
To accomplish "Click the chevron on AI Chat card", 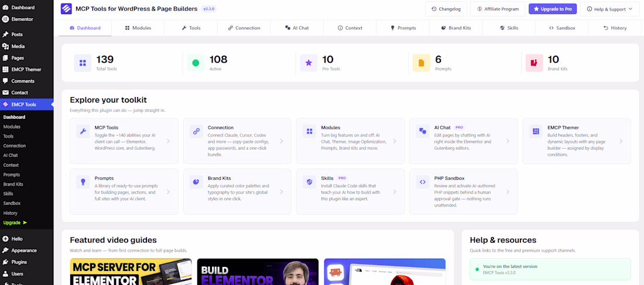I will tap(508, 141).
